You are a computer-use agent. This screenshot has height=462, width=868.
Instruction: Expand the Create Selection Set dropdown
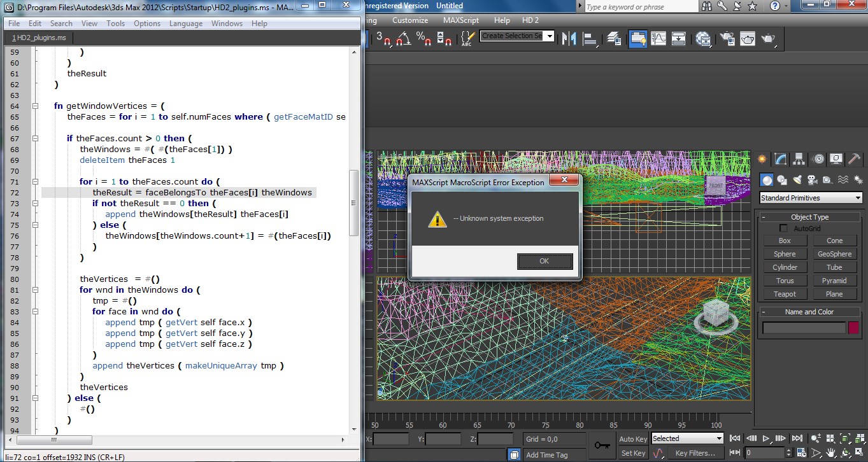point(550,36)
